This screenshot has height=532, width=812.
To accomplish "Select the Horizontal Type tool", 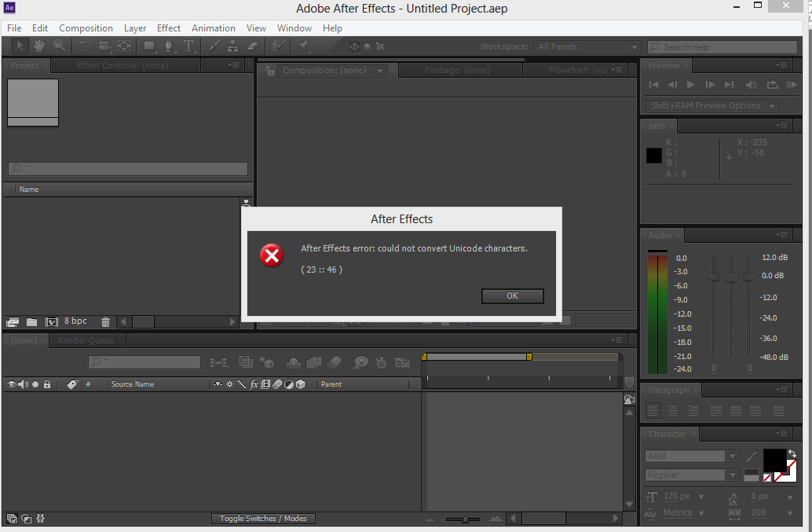I will pyautogui.click(x=188, y=46).
